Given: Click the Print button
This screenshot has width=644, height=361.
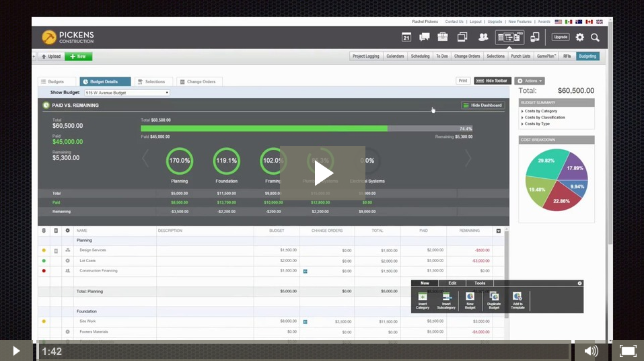Looking at the screenshot, I should (463, 81).
